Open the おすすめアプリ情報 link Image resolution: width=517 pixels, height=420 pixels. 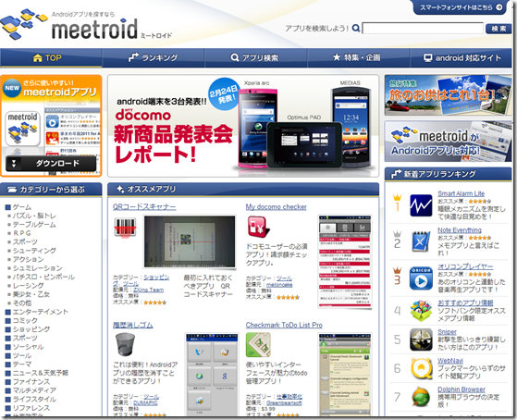coord(465,303)
